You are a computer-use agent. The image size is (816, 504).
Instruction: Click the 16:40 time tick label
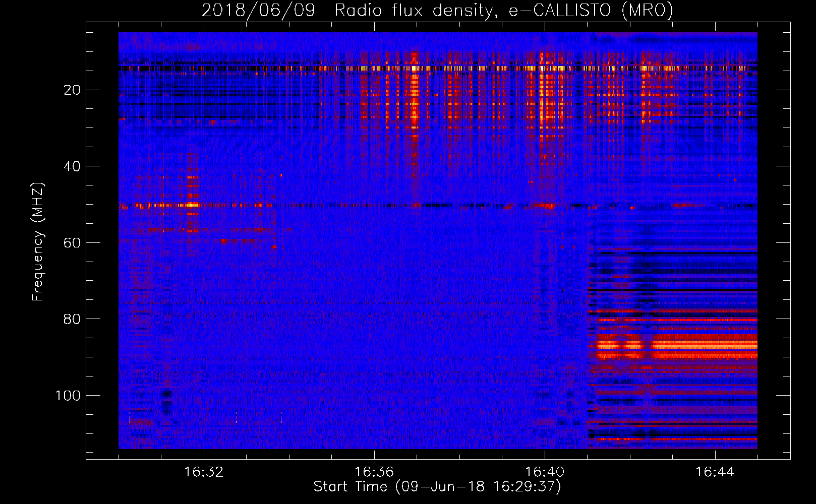pyautogui.click(x=545, y=472)
